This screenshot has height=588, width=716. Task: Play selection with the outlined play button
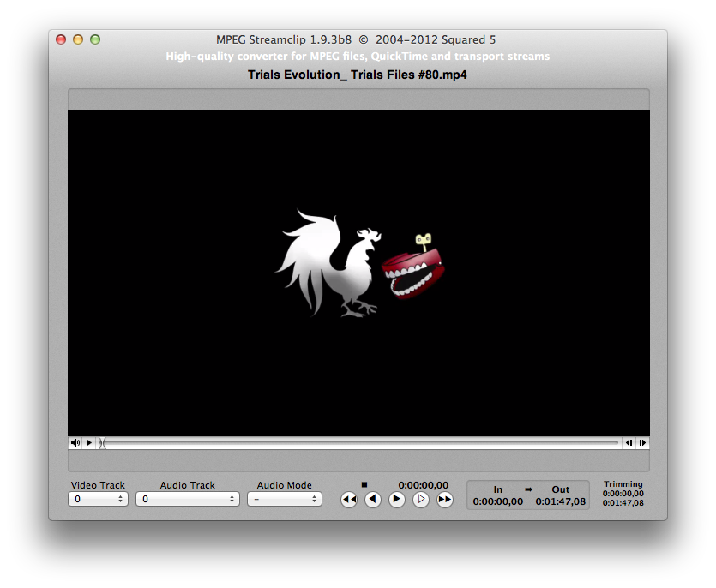tap(421, 499)
